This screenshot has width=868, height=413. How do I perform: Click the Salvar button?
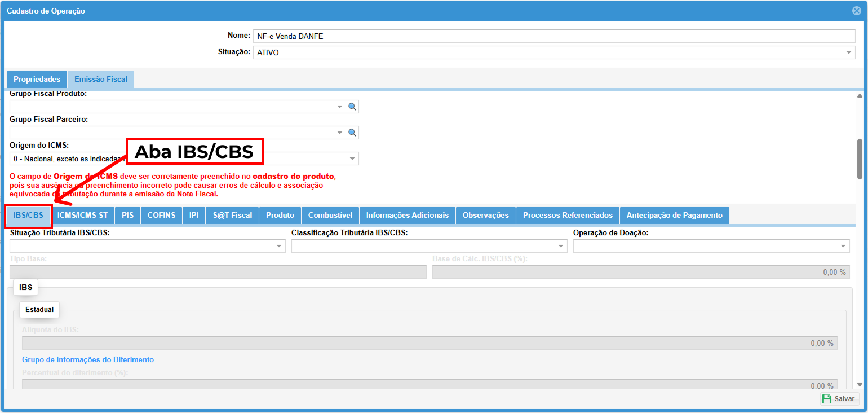tap(839, 399)
